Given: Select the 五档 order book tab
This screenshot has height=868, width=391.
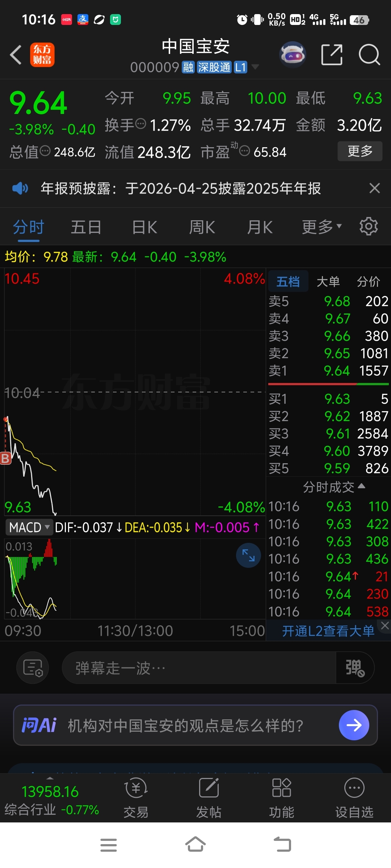Looking at the screenshot, I should coord(288,281).
